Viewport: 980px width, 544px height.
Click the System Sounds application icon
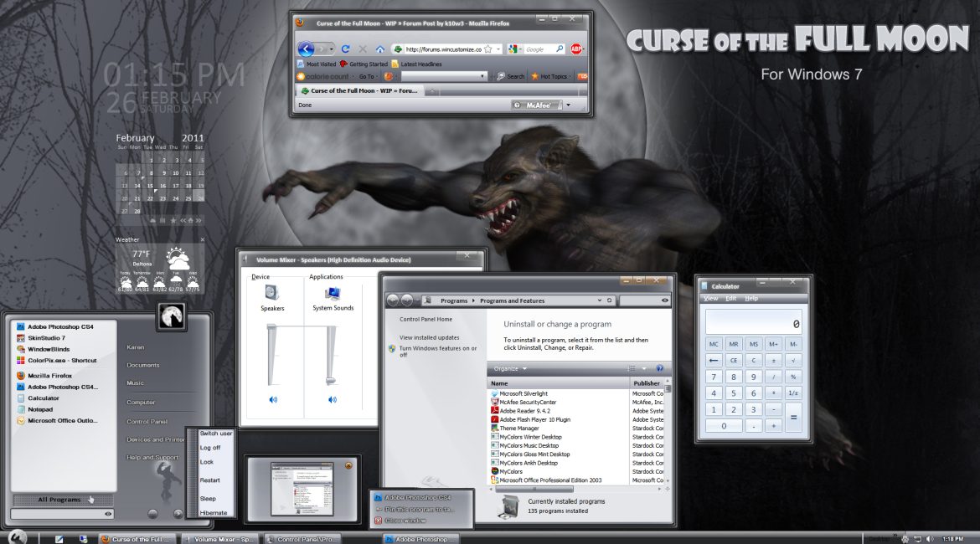point(333,293)
